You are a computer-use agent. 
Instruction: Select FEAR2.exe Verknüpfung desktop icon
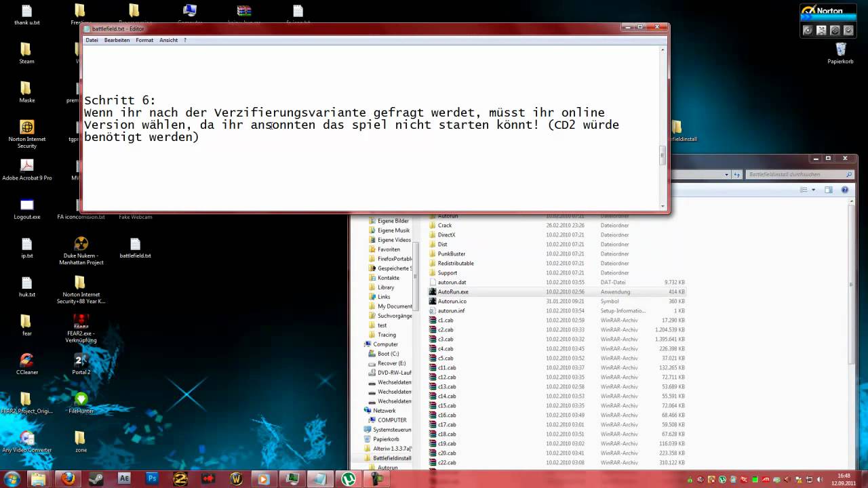(81, 328)
